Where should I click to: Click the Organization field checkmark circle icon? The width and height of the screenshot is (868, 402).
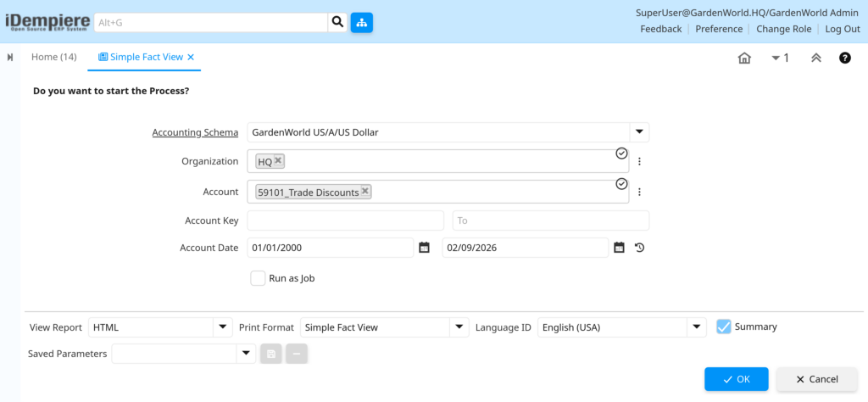pos(621,154)
